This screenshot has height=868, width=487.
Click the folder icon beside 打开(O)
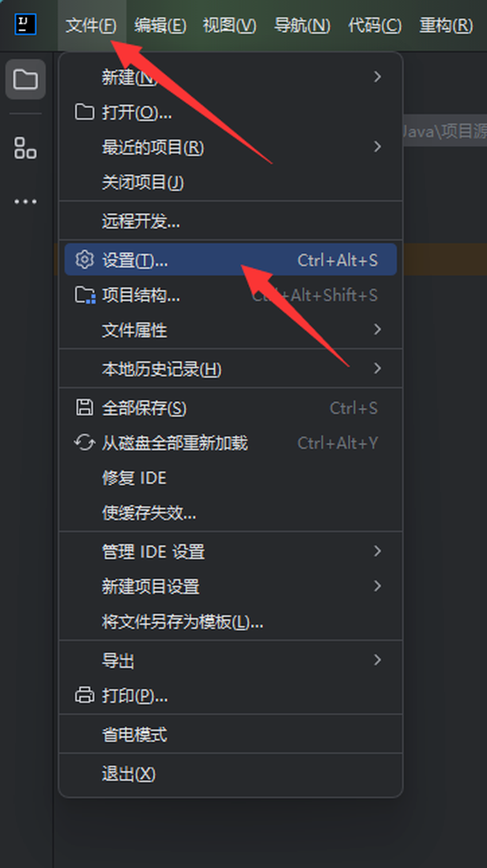tap(84, 112)
